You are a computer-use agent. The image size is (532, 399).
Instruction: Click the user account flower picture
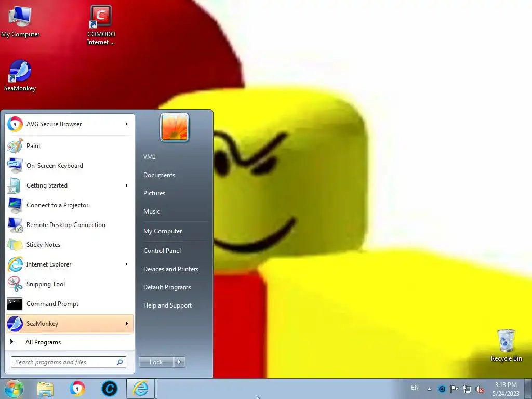click(175, 128)
